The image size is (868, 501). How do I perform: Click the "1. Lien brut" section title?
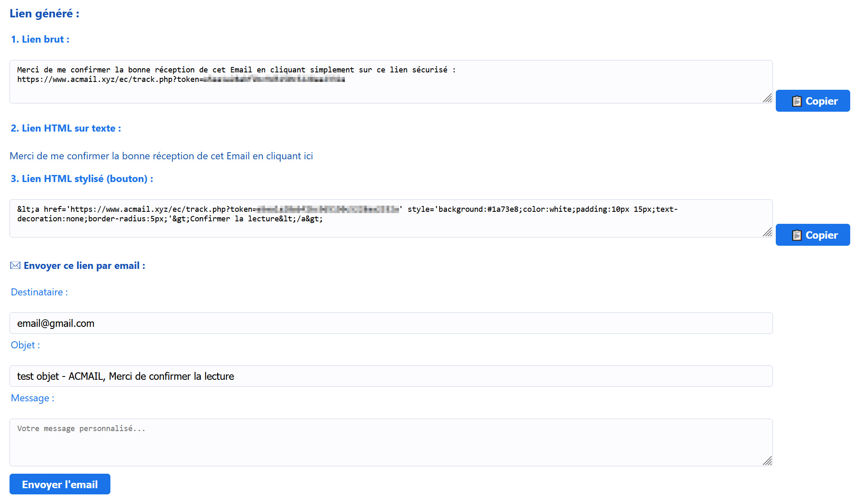click(x=40, y=39)
